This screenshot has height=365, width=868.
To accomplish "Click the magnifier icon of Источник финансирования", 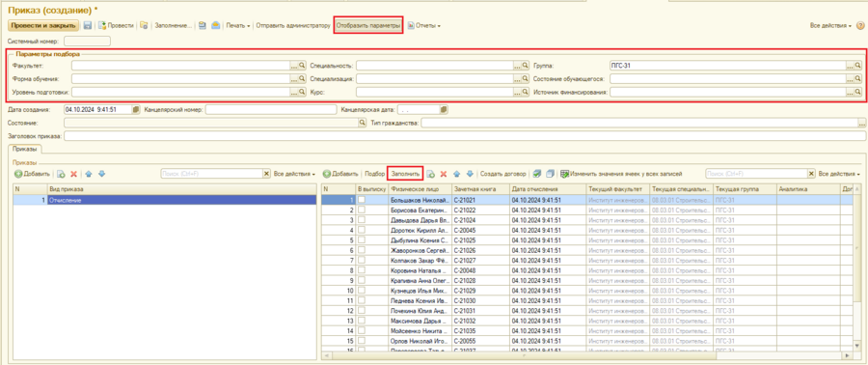I will tap(858, 92).
